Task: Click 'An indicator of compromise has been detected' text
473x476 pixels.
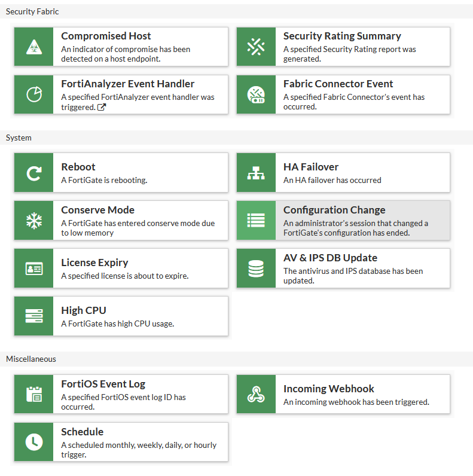Action: [x=126, y=54]
